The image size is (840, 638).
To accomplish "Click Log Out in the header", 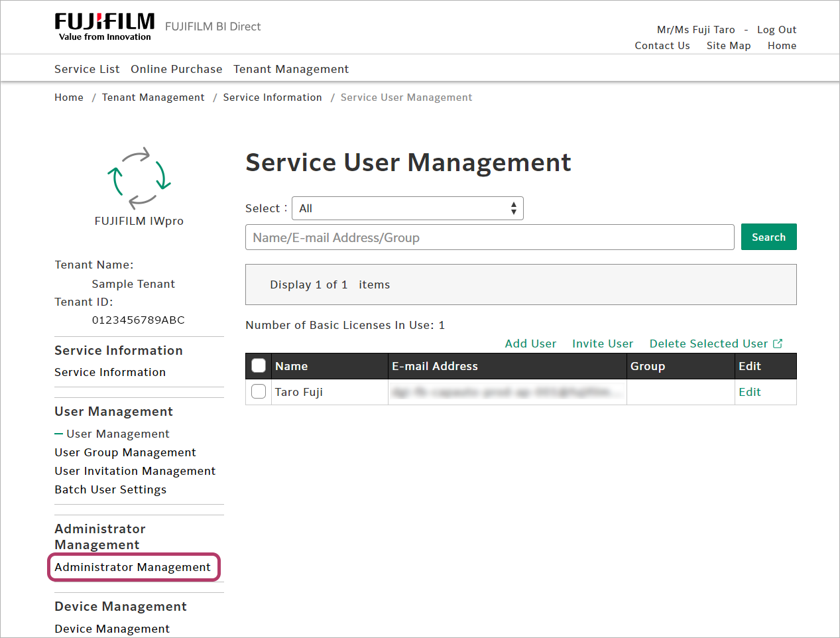I will [776, 30].
